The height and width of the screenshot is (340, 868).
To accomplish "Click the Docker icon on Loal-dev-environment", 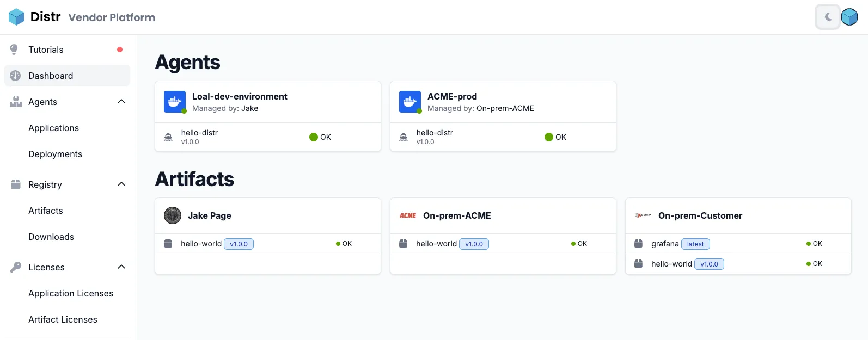I will tap(175, 102).
